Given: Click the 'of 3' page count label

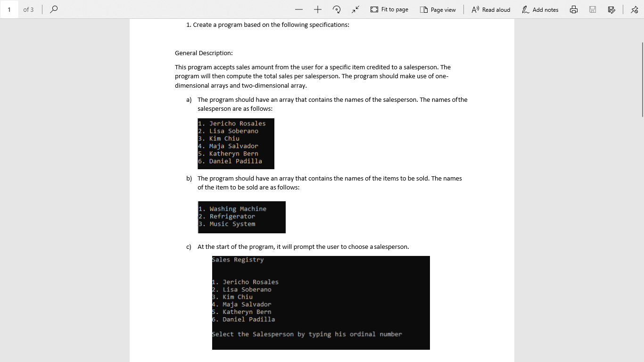Looking at the screenshot, I should pos(29,9).
